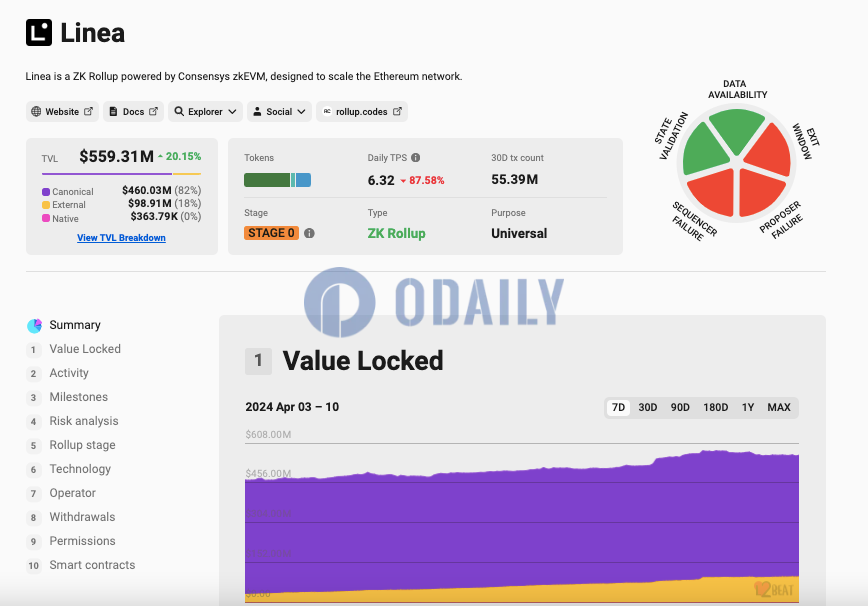Click the yellow External legend swatch
The width and height of the screenshot is (868, 606).
[46, 205]
